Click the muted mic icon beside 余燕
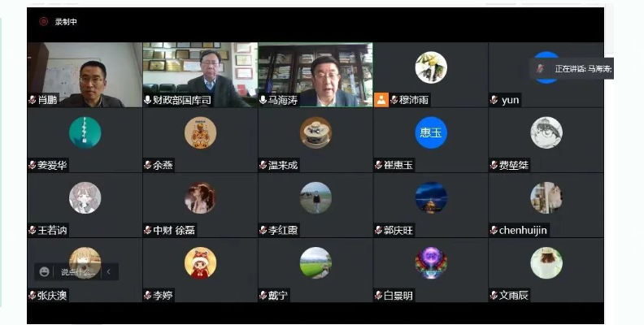The width and height of the screenshot is (644, 325). click(147, 165)
